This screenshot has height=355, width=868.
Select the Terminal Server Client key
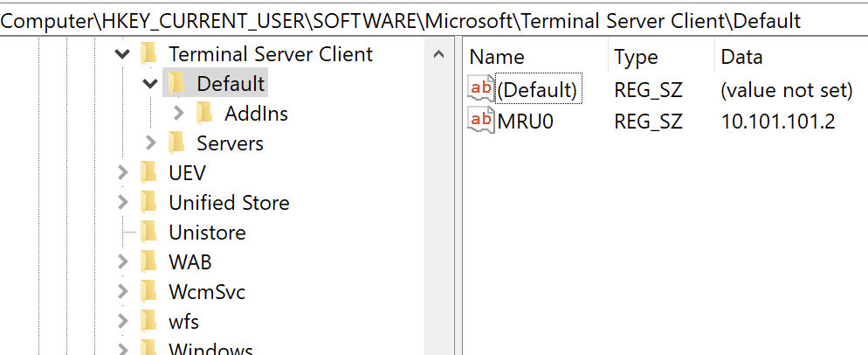[271, 54]
